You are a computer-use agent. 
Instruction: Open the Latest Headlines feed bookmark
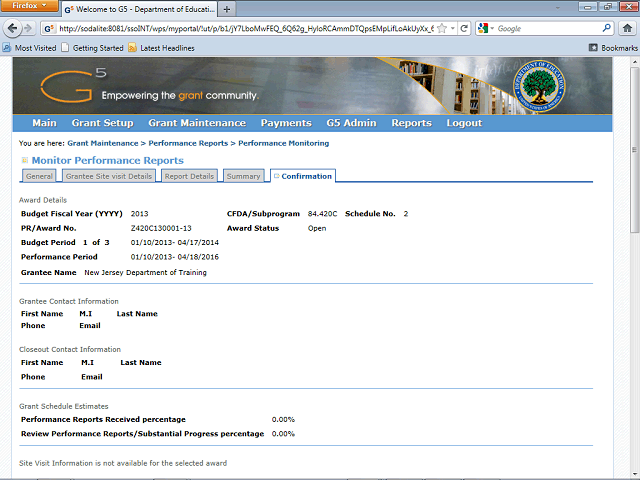tap(161, 48)
